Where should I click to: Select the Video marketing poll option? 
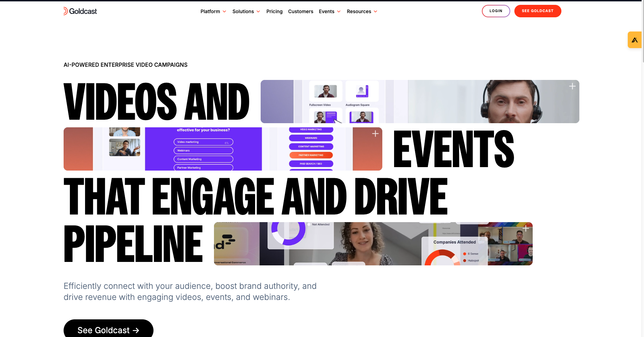[203, 142]
